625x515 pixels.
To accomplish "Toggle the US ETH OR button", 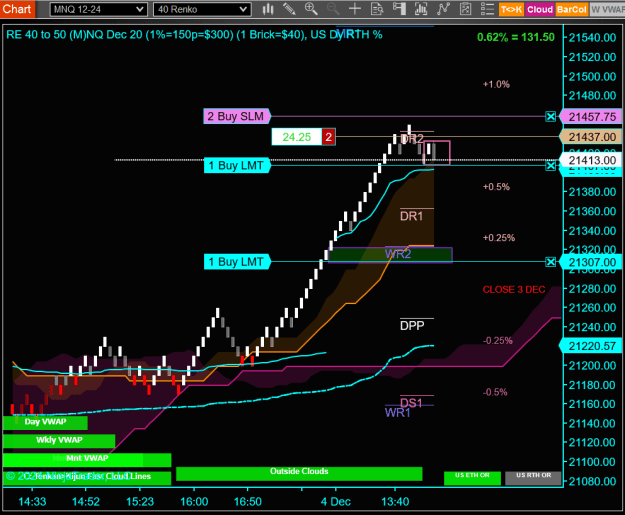I will (x=472, y=478).
